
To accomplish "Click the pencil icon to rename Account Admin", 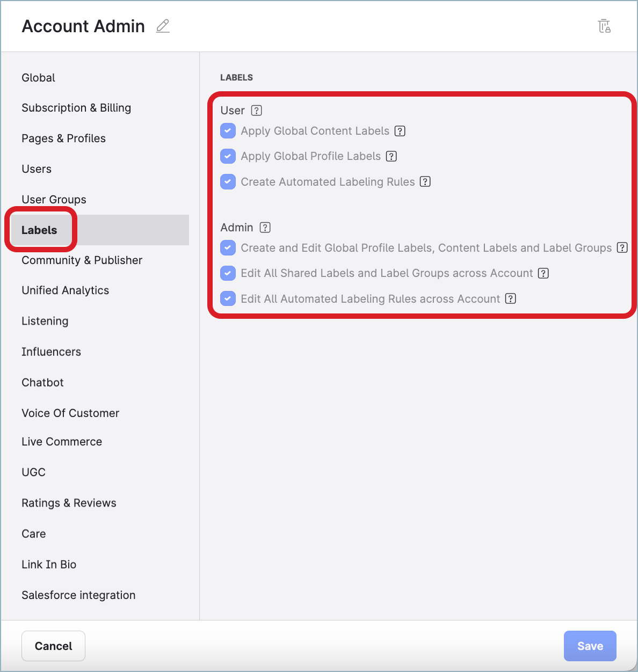I will tap(162, 26).
